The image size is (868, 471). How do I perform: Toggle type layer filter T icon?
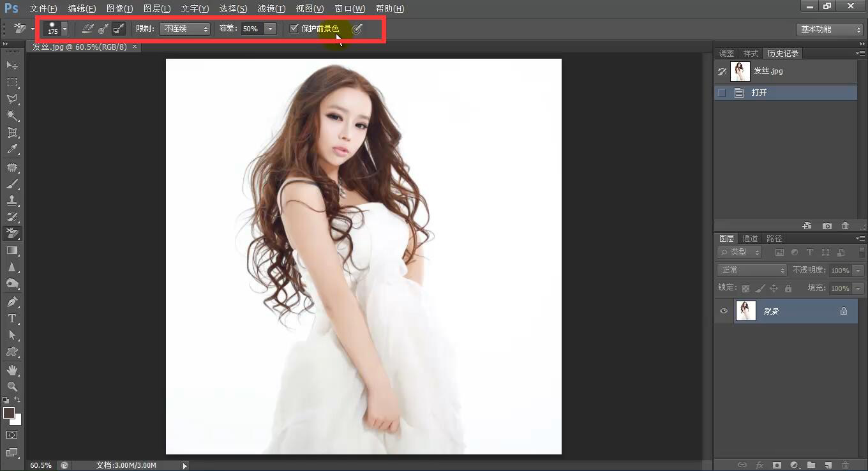810,253
